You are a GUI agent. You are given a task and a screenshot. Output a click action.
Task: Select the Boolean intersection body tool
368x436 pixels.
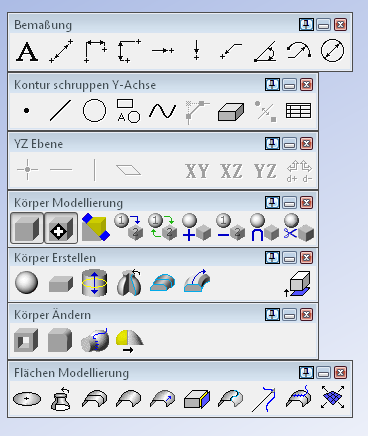pos(265,227)
